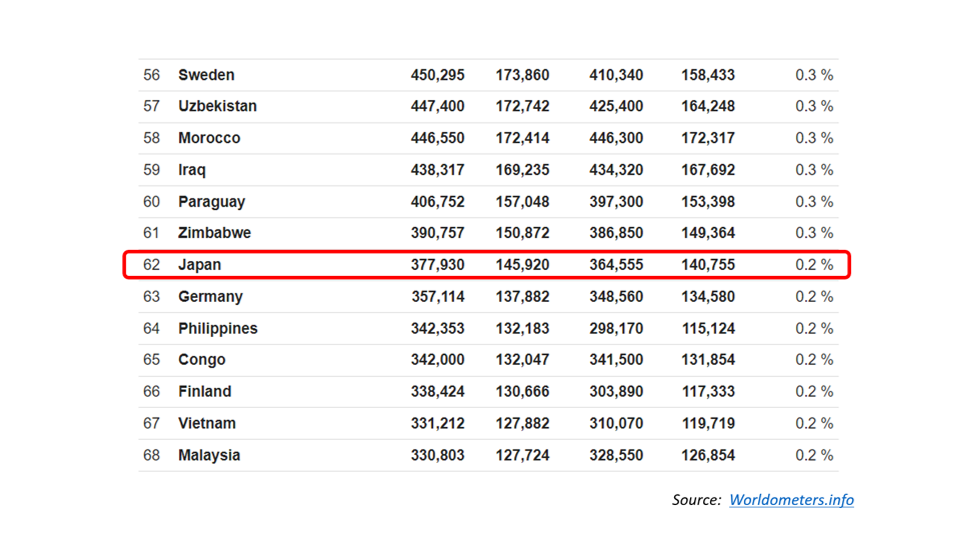Screen dimensions: 974x539
Task: Select Japan's 0.2 % percentage cell
Action: (x=814, y=265)
